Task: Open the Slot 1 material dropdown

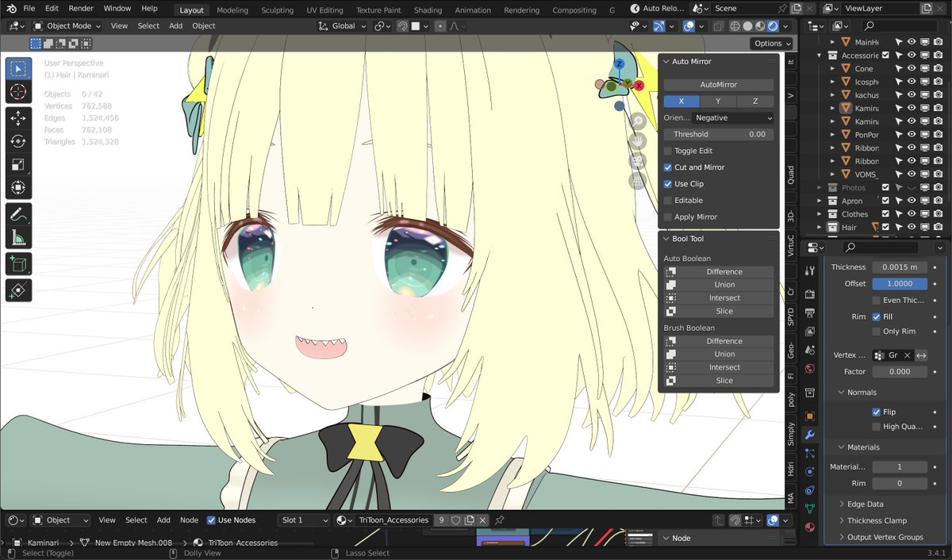Action: [303, 520]
